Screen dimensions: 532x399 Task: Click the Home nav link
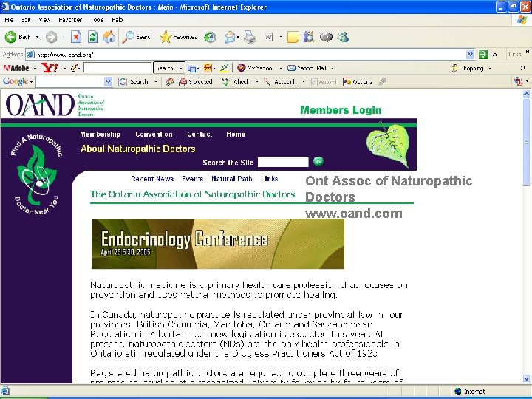tap(236, 134)
